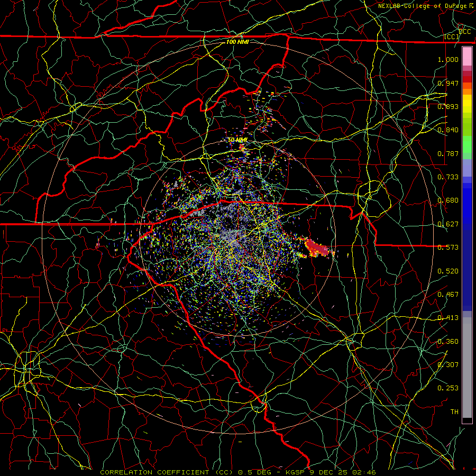Click the 0.307 legend value
The width and height of the screenshot is (476, 476).
point(448,365)
